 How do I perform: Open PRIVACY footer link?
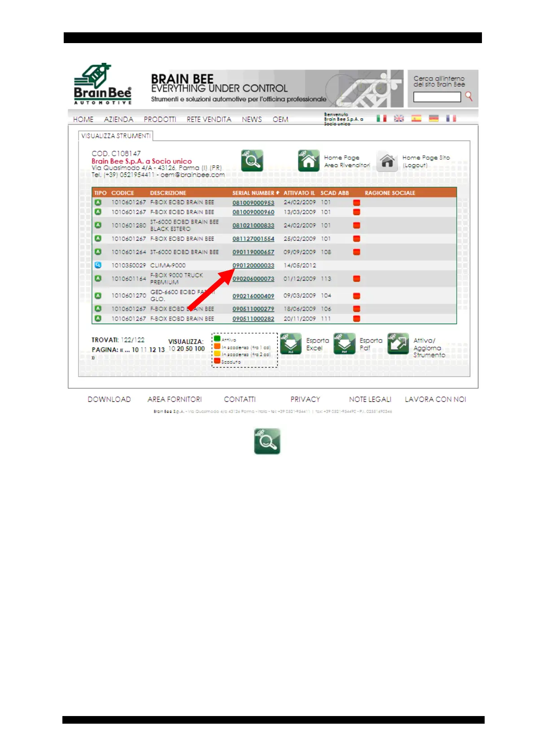[x=305, y=399]
